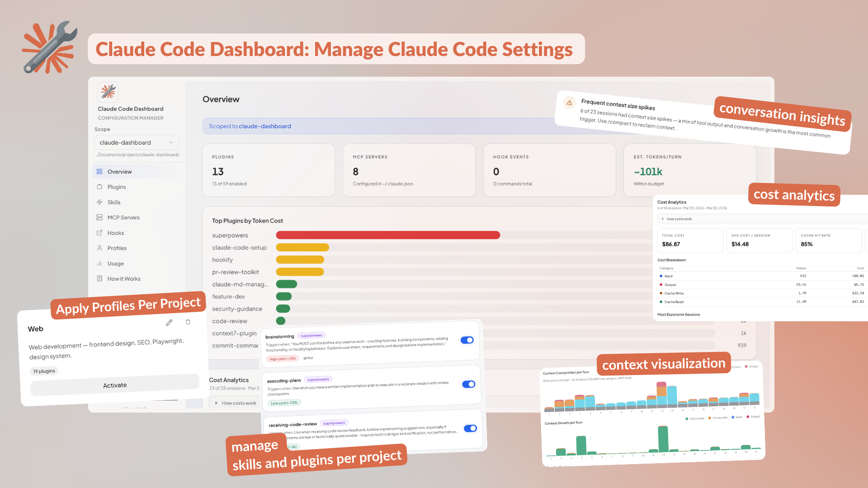
Task: Click the Cache Write row in Cost Breakdown
Action: coord(762,293)
